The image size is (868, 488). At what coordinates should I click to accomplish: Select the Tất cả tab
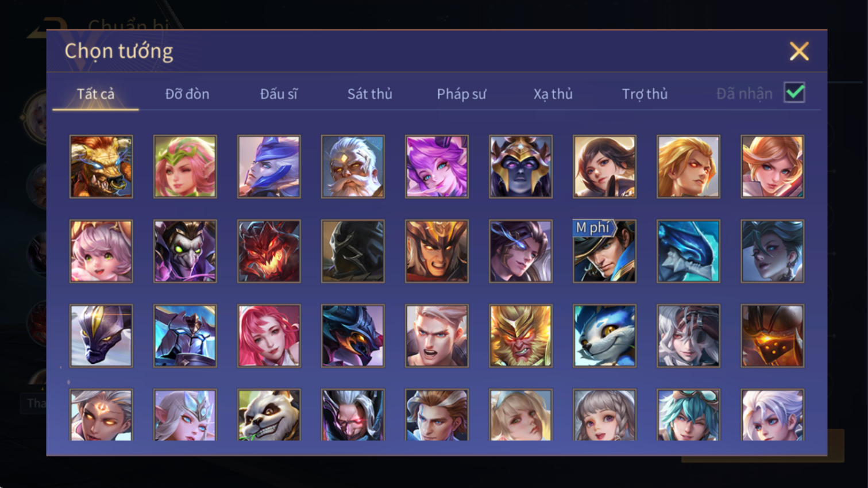click(95, 94)
